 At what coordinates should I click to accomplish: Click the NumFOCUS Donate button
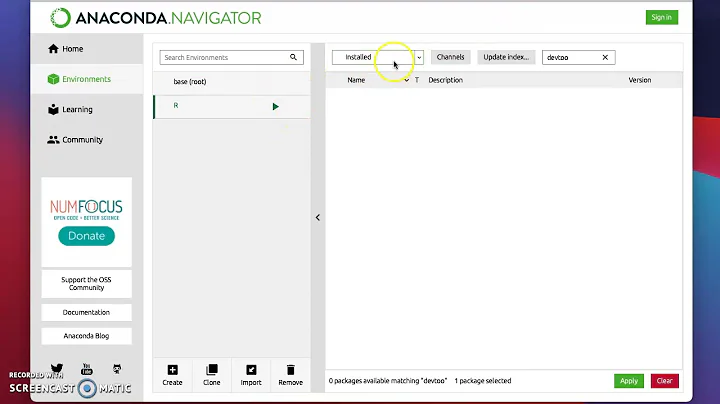click(86, 236)
